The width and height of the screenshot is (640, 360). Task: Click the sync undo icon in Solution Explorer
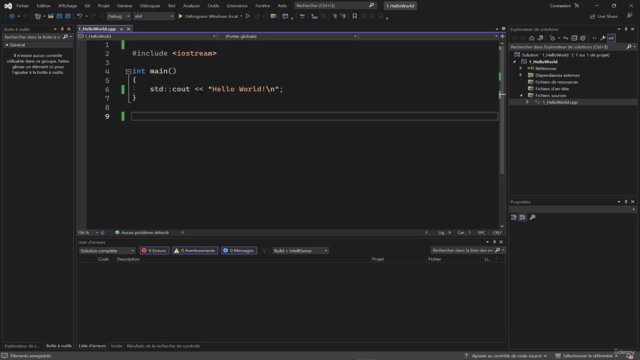click(x=566, y=38)
